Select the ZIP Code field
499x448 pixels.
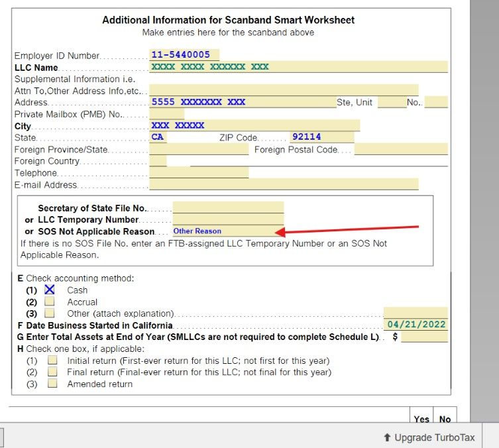tap(321, 137)
